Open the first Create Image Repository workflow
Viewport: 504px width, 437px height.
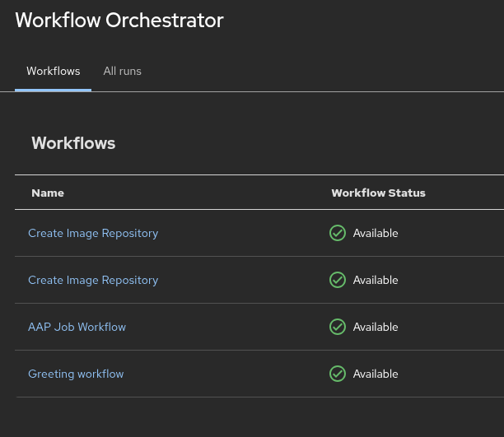point(93,233)
